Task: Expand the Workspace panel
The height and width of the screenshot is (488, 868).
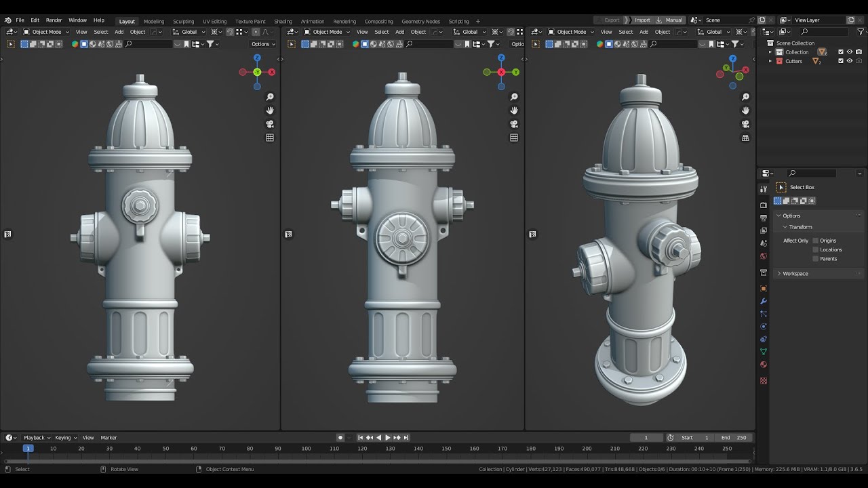Action: 778,273
